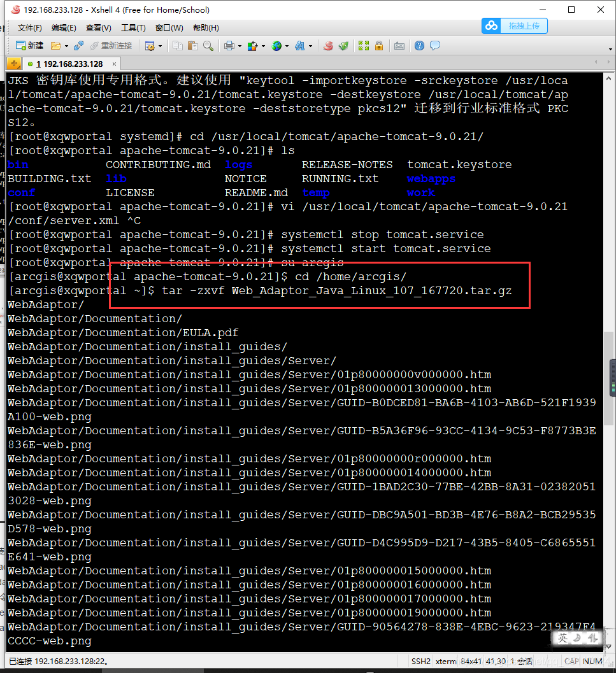Expand the color scheme dropdown arrow

tap(263, 46)
